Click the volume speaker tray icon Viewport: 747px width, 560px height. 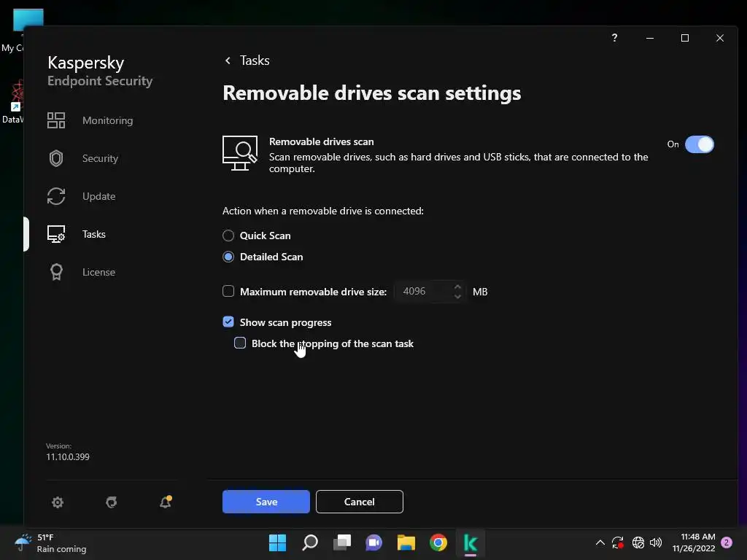[656, 542]
